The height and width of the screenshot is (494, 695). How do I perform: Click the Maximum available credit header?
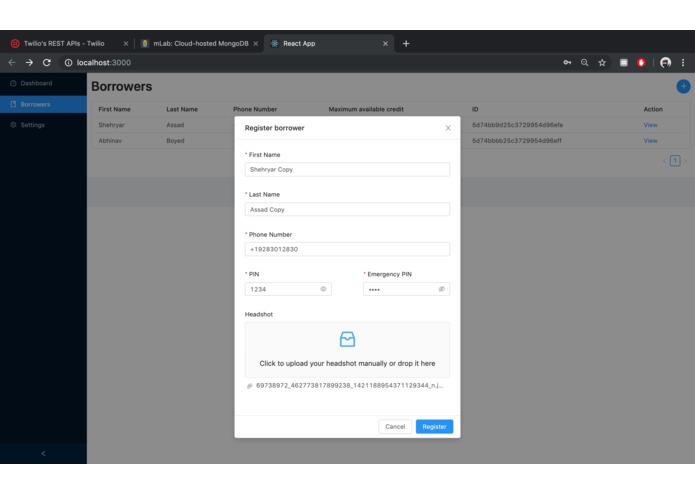pyautogui.click(x=366, y=109)
